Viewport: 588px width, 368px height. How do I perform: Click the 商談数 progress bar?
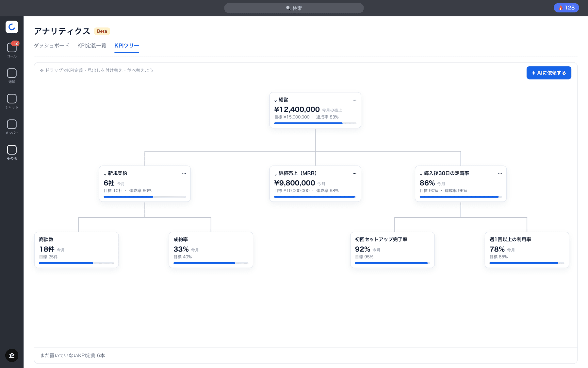click(76, 263)
